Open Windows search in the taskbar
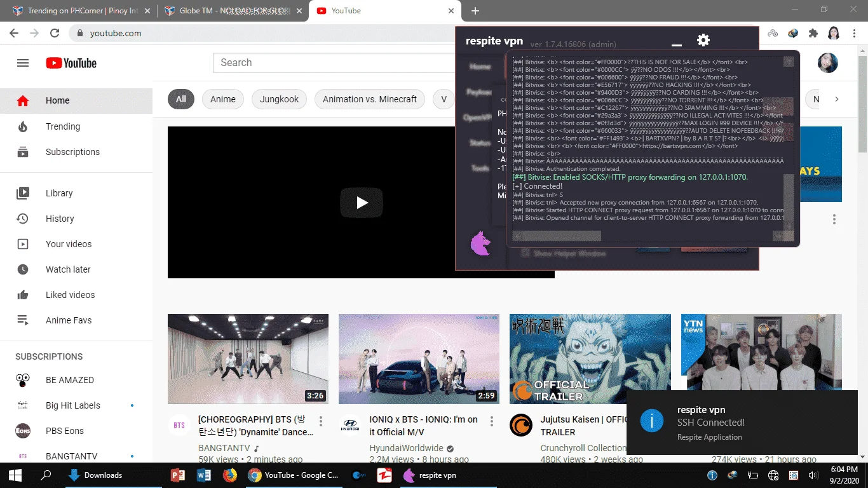This screenshot has width=868, height=488. click(46, 475)
